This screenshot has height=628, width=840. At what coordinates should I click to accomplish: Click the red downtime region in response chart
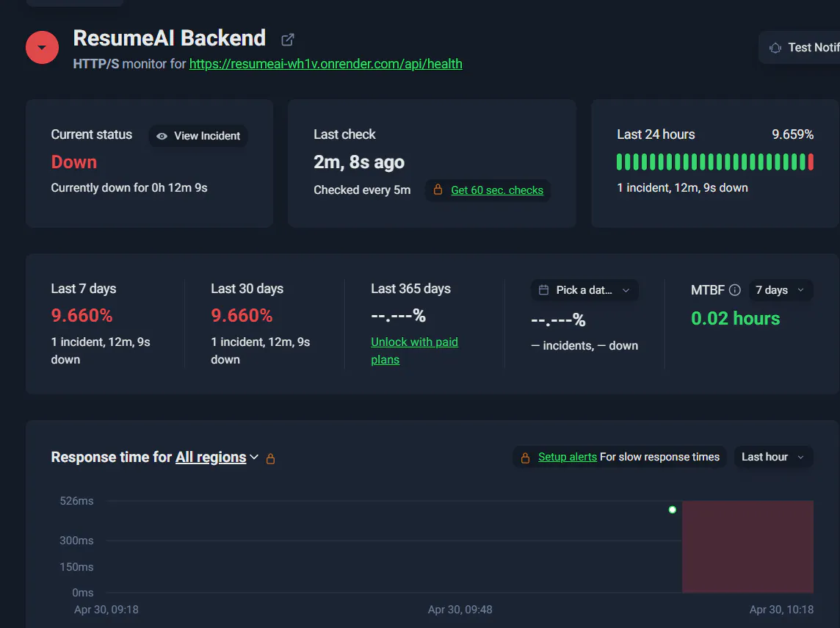point(747,546)
